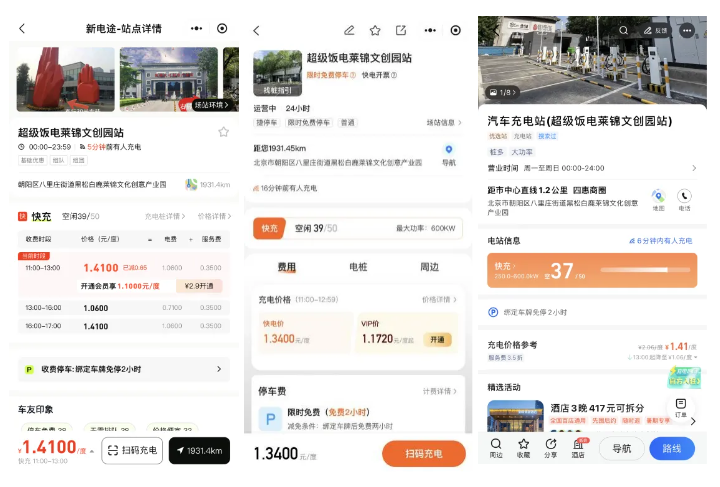Open 价格详情 link beside 快充 in left screen

(x=214, y=216)
